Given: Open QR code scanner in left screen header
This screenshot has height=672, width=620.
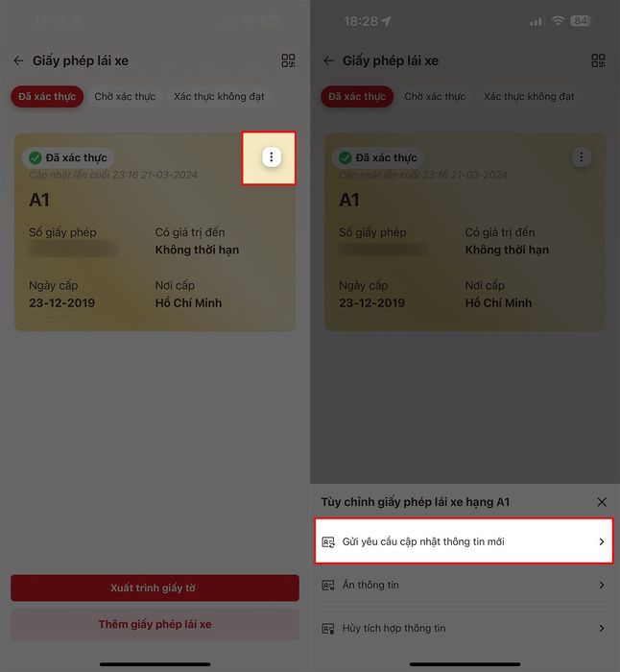Looking at the screenshot, I should tap(288, 60).
